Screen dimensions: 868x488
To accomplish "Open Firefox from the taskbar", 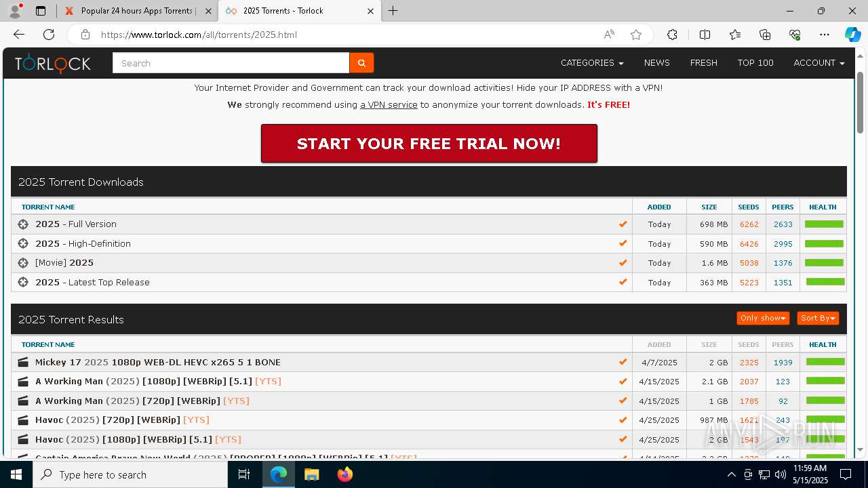I will point(345,474).
